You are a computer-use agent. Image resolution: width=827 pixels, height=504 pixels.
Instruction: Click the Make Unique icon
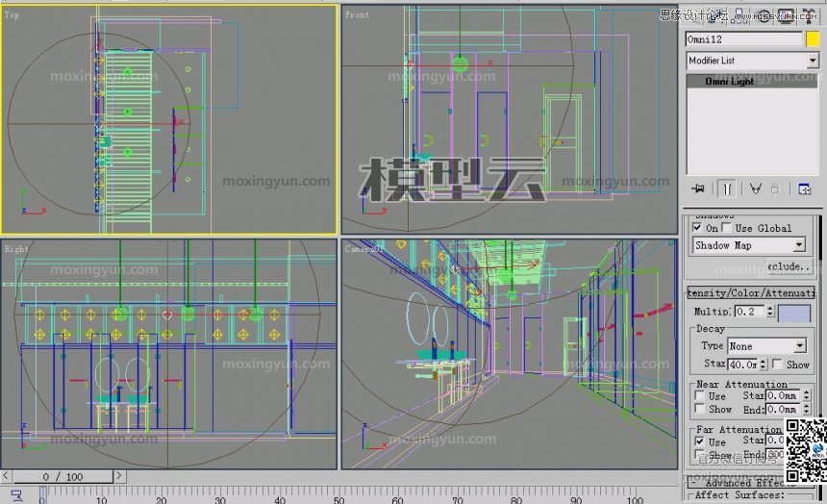(x=755, y=189)
